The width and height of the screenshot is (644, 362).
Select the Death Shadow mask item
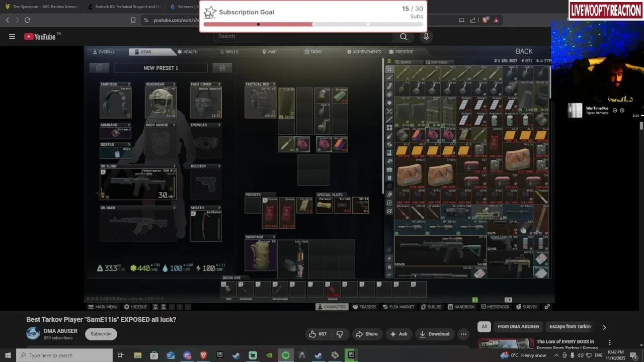(206, 103)
